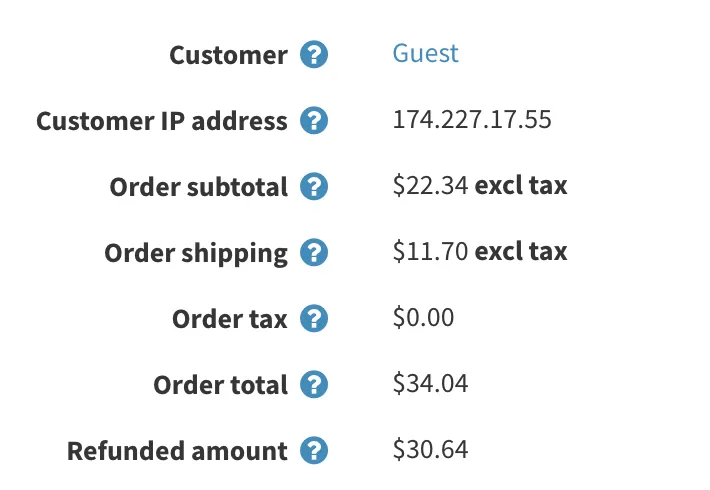The image size is (710, 490).
Task: Click the Refunded amount label text
Action: click(177, 451)
